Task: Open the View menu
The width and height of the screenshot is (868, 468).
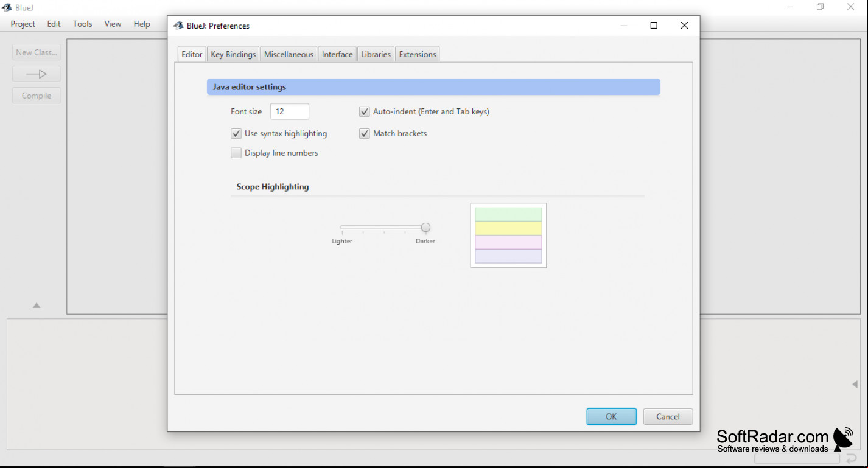Action: tap(113, 24)
